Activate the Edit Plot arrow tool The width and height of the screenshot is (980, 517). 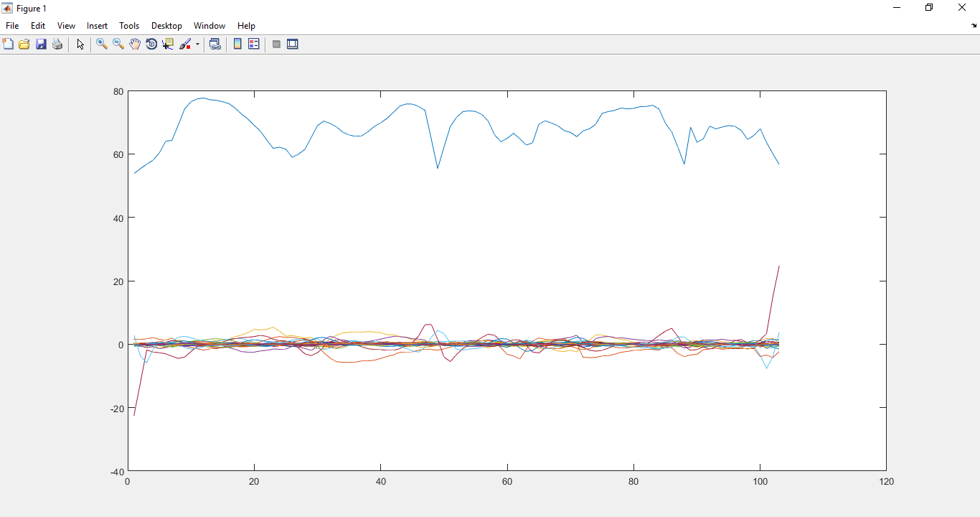tap(80, 44)
